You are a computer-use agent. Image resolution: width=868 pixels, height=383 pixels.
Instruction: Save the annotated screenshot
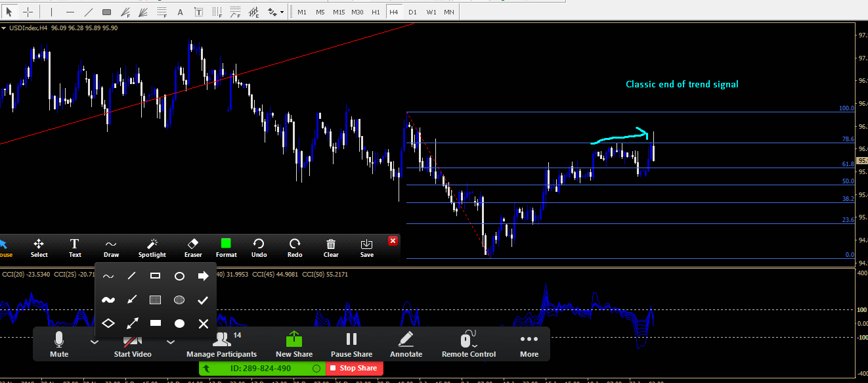tap(366, 247)
